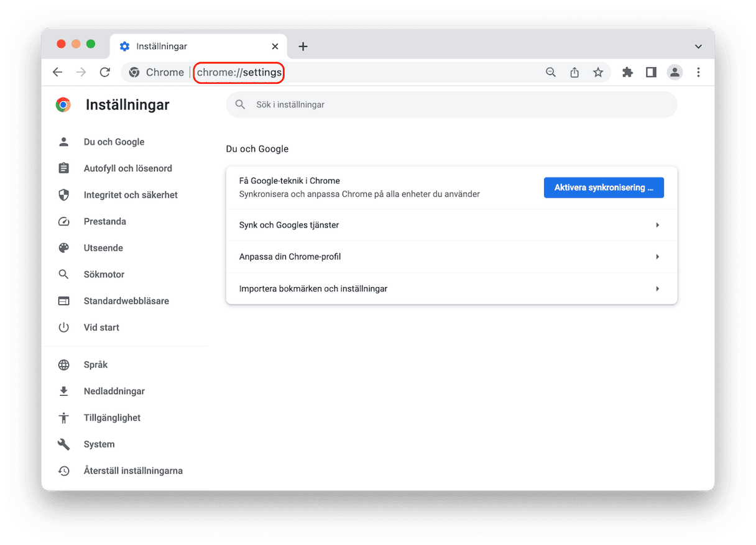This screenshot has height=545, width=756.
Task: Click the bookmark star icon
Action: point(598,72)
